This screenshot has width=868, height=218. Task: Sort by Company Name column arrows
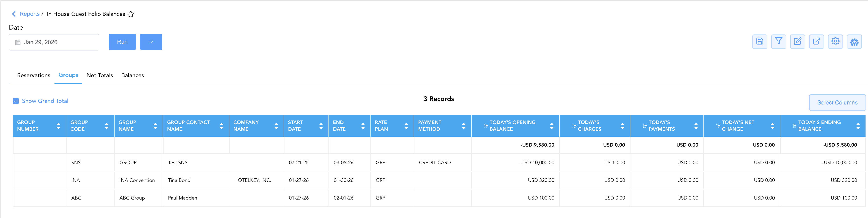pos(276,126)
